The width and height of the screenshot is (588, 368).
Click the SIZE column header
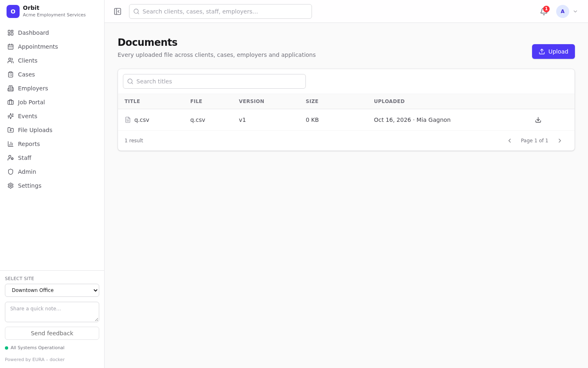click(x=312, y=101)
